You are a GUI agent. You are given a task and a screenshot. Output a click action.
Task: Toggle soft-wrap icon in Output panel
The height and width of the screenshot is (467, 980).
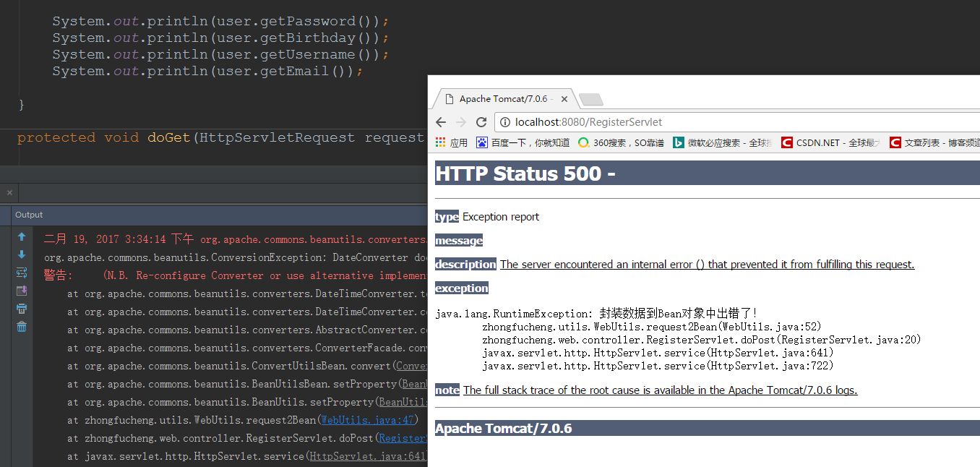pyautogui.click(x=22, y=273)
